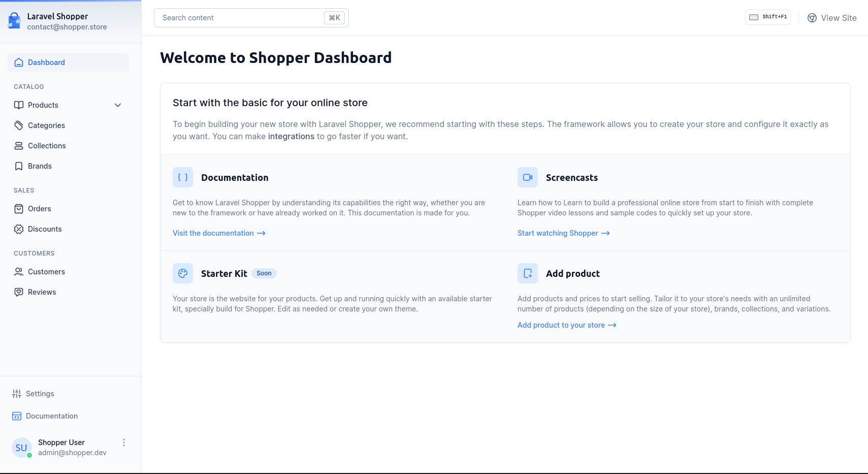Open the Categories menu item
Image resolution: width=868 pixels, height=474 pixels.
click(x=46, y=125)
